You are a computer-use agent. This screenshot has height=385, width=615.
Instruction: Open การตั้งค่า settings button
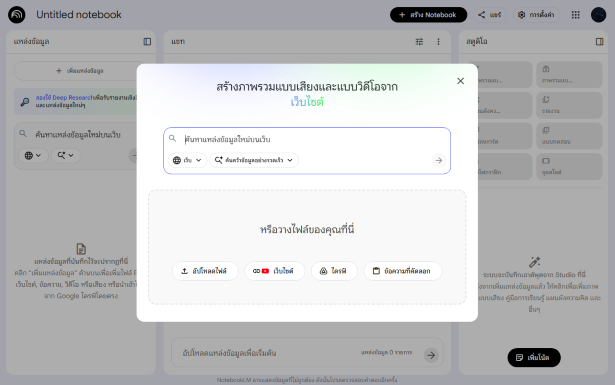click(536, 15)
